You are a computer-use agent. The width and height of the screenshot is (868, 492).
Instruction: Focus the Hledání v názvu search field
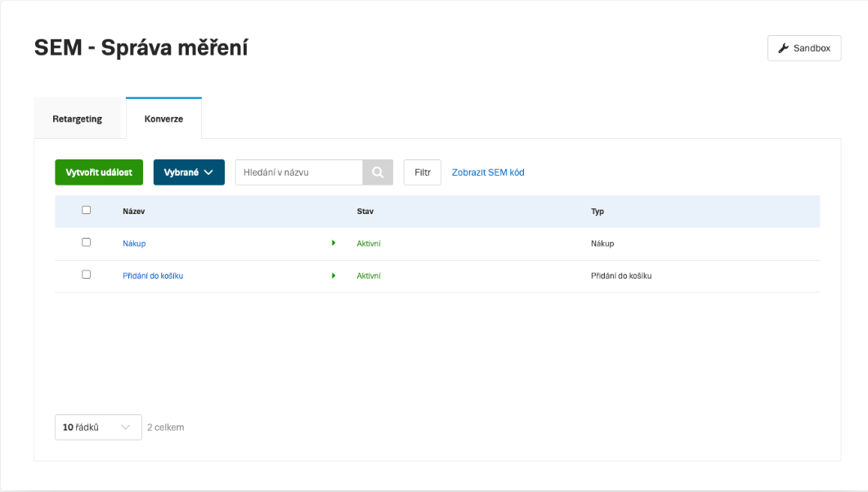tap(299, 172)
